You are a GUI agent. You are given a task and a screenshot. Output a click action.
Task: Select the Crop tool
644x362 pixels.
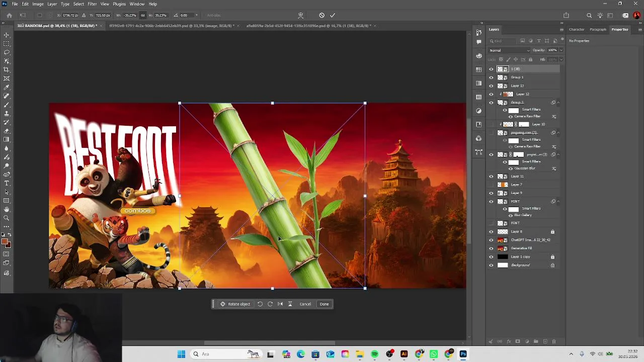pos(7,69)
